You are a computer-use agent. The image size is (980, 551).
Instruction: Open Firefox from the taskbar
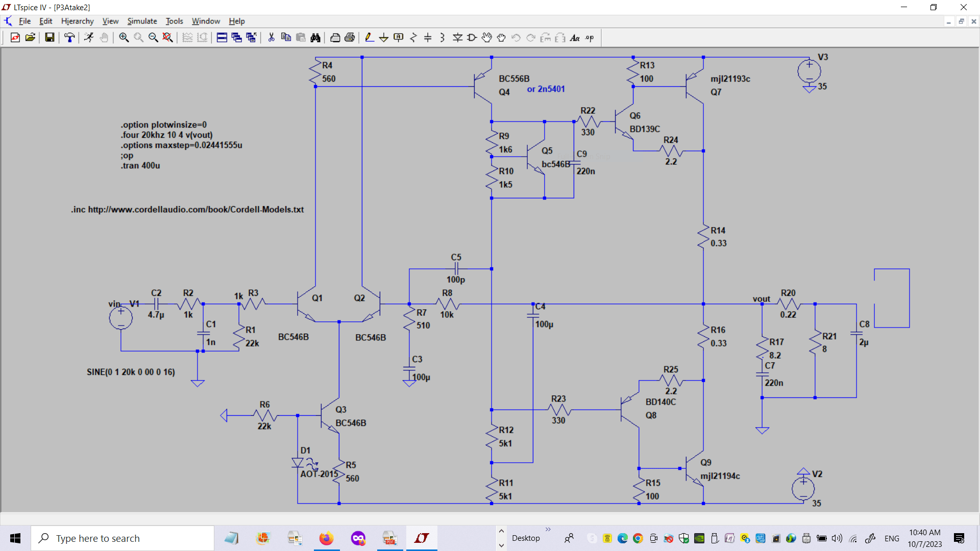pos(326,538)
